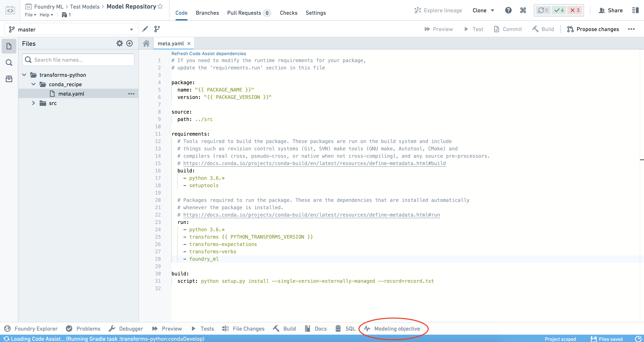Open the Clone dropdown
Viewport: 644px width, 342px height.
click(483, 10)
